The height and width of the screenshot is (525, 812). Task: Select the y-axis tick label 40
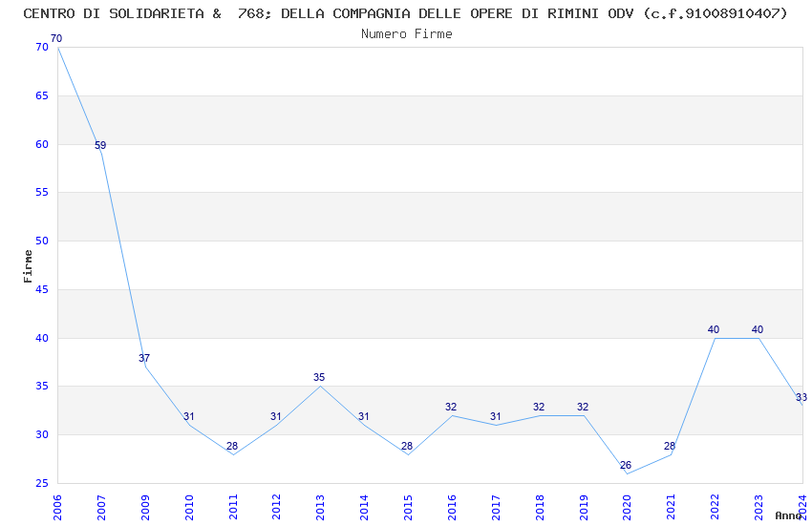tap(42, 338)
